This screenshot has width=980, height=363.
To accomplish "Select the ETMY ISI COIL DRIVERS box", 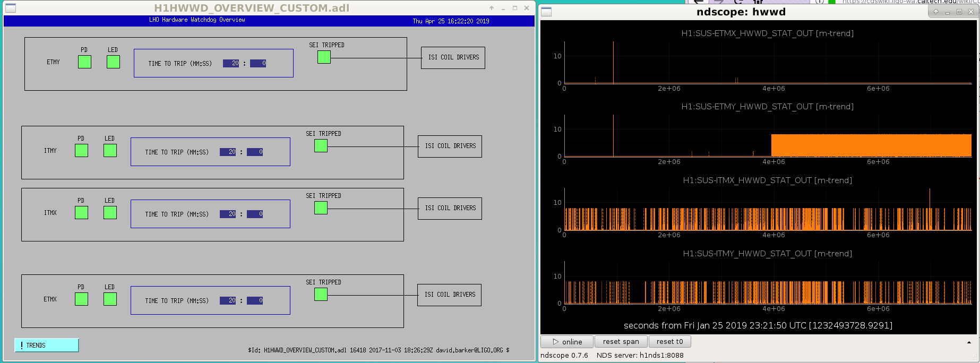I will tap(453, 57).
